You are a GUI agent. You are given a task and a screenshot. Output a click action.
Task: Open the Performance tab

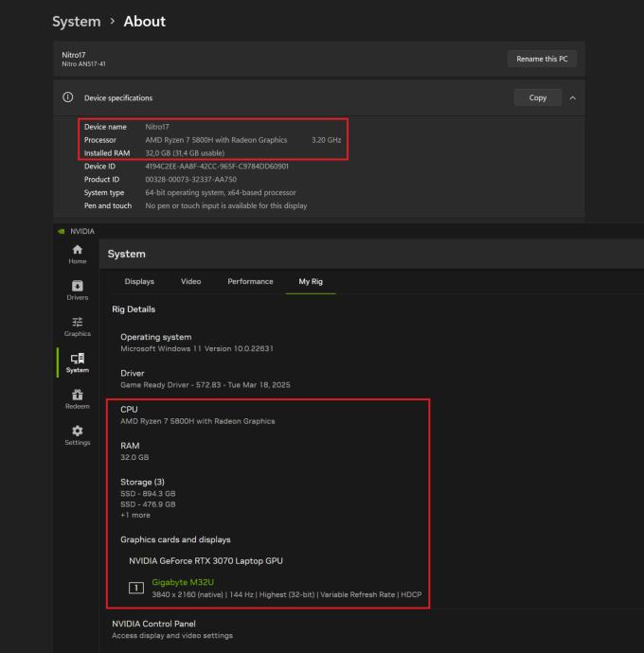[250, 281]
